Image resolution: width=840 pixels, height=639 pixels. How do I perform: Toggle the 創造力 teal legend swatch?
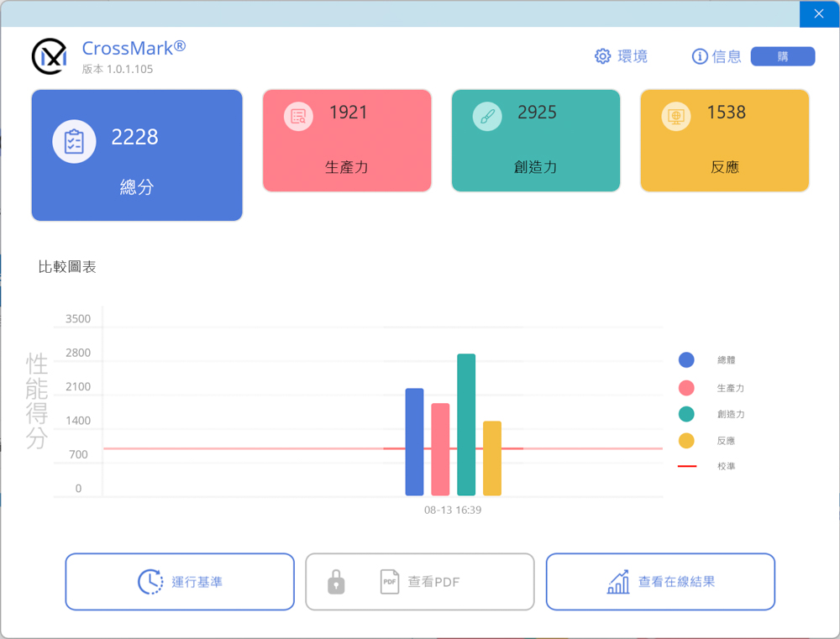tap(686, 414)
